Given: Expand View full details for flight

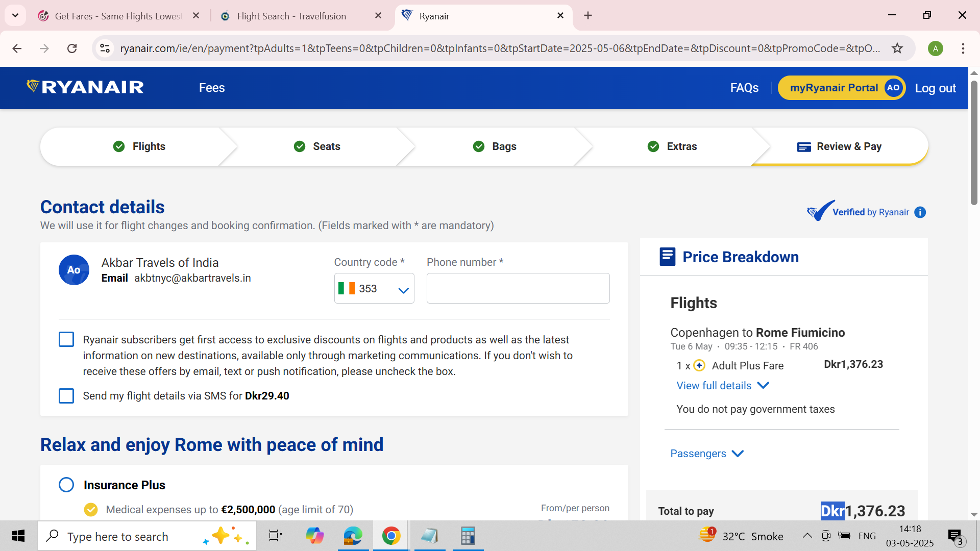Looking at the screenshot, I should [x=722, y=386].
